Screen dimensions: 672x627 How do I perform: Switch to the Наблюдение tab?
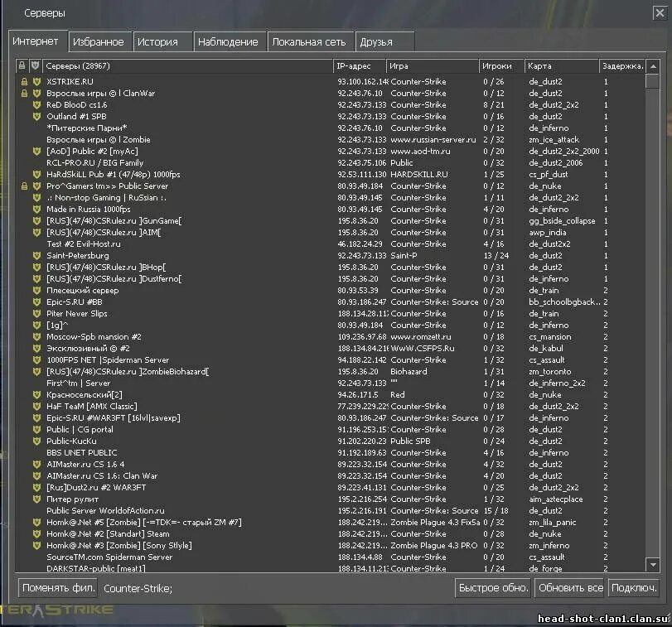pyautogui.click(x=230, y=42)
